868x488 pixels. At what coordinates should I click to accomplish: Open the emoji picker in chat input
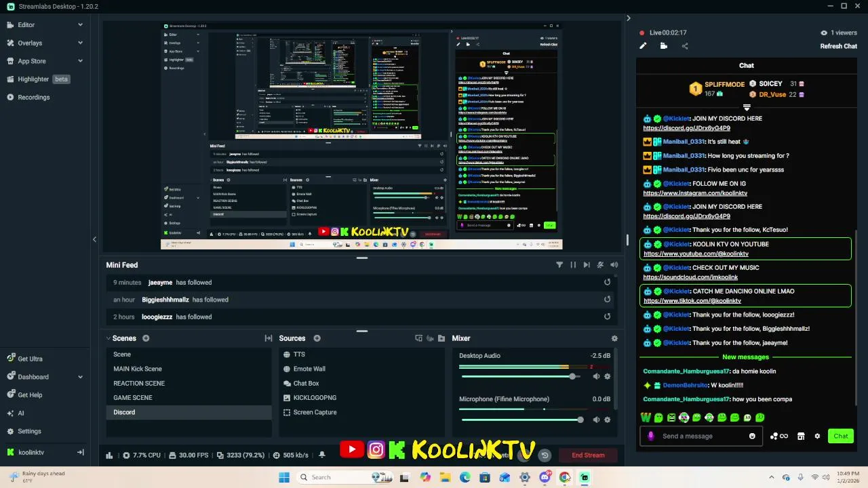[x=752, y=436]
